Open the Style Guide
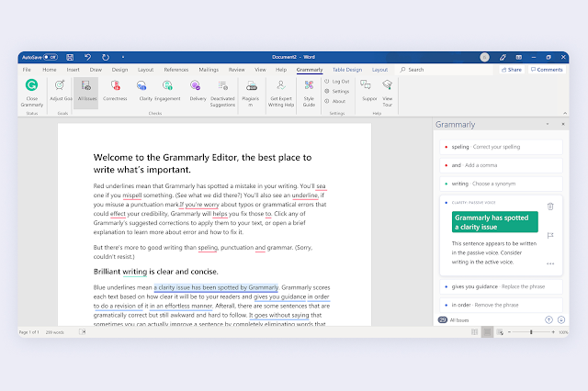Viewport: 588px width, 391px height. 309,93
